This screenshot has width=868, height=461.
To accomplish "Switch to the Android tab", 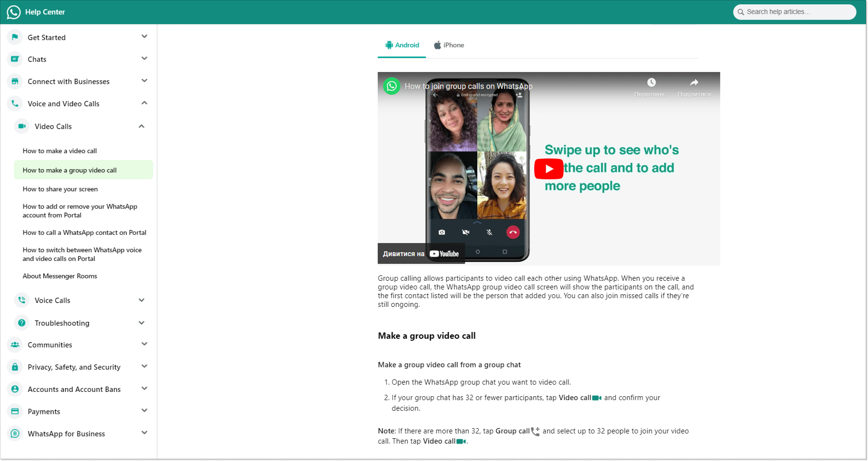I will pyautogui.click(x=402, y=45).
